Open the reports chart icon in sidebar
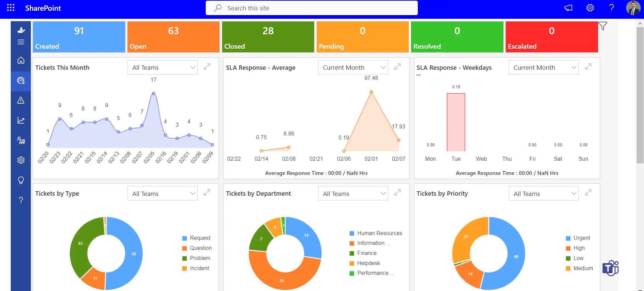The width and height of the screenshot is (644, 291). pos(21,120)
